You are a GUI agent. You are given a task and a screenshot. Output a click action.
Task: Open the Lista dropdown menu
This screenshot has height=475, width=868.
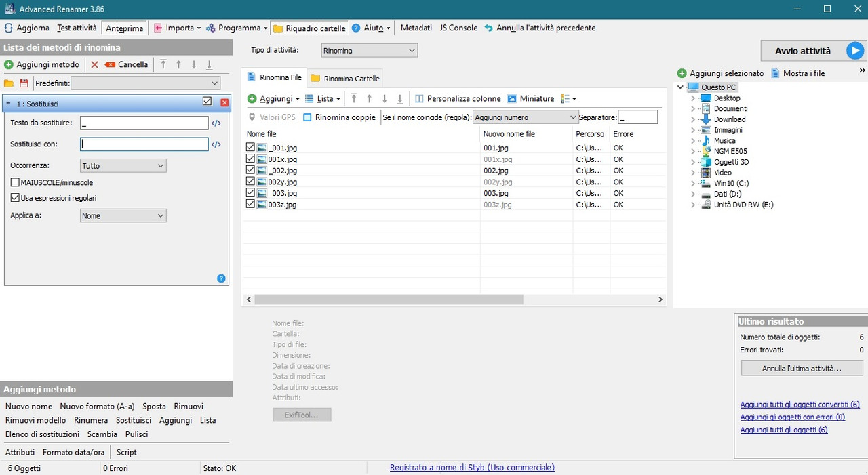323,98
